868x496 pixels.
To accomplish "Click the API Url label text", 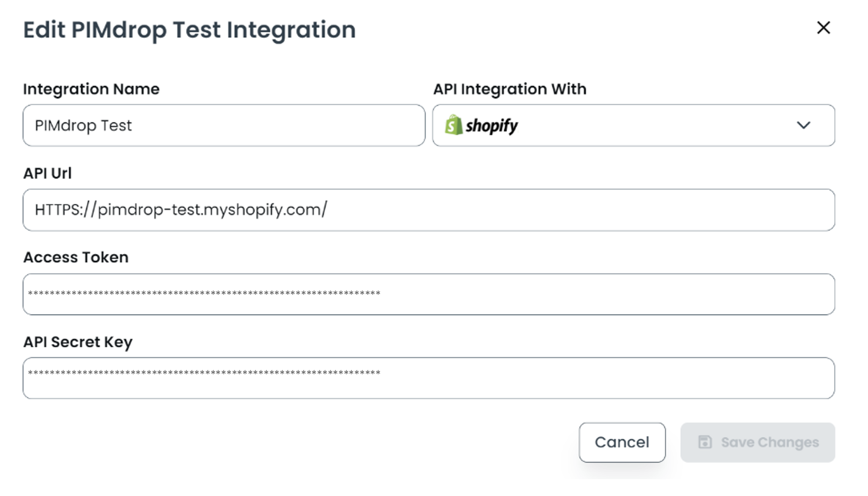I will [47, 173].
